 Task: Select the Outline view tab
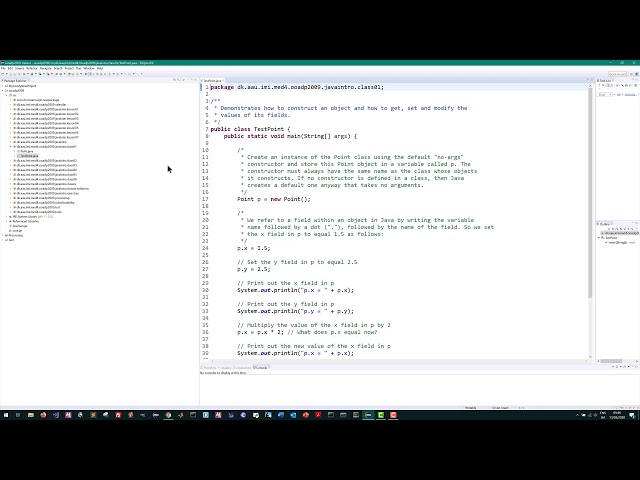click(x=605, y=224)
